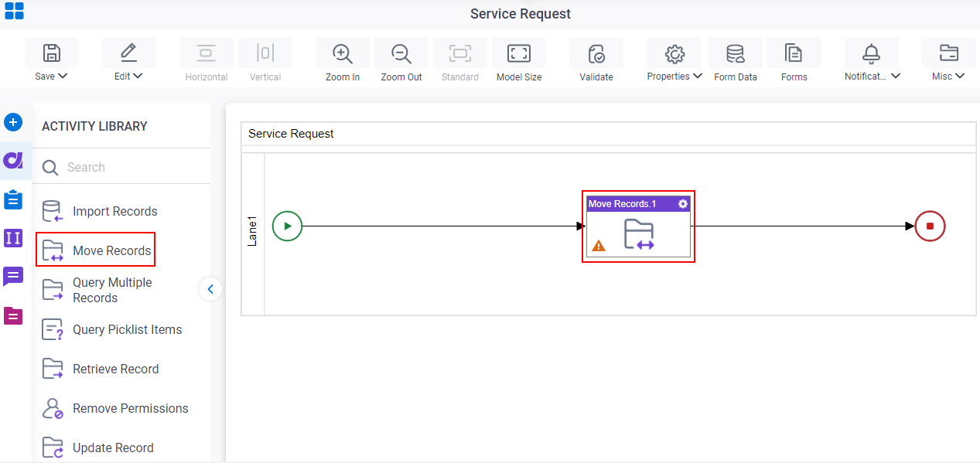Select Remove Permissions activity
Image resolution: width=980 pixels, height=463 pixels.
click(115, 408)
